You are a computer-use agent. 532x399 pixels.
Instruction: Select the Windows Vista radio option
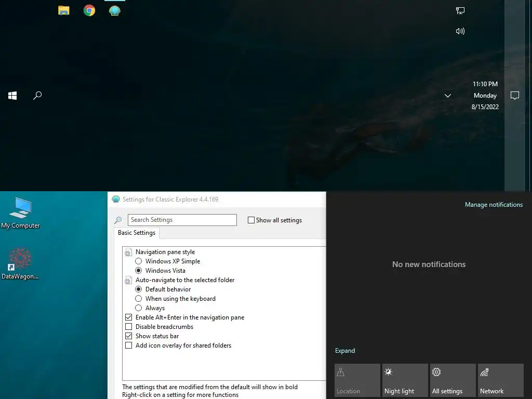tap(138, 271)
